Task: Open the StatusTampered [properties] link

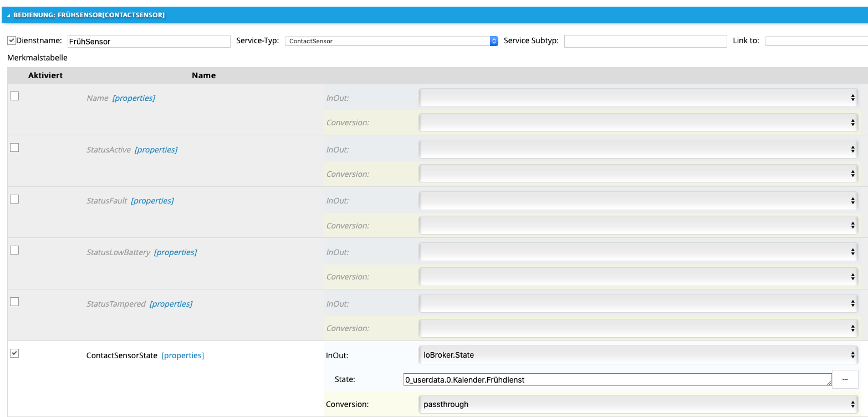Action: [171, 304]
